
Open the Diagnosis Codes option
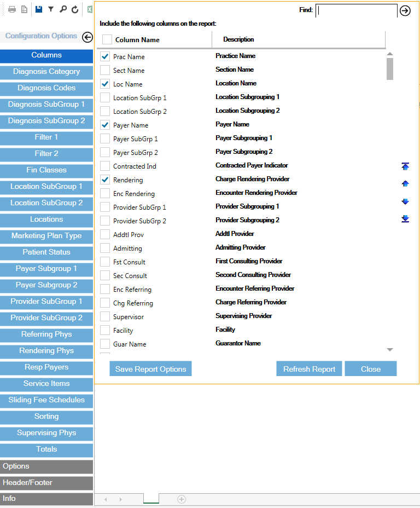(46, 89)
